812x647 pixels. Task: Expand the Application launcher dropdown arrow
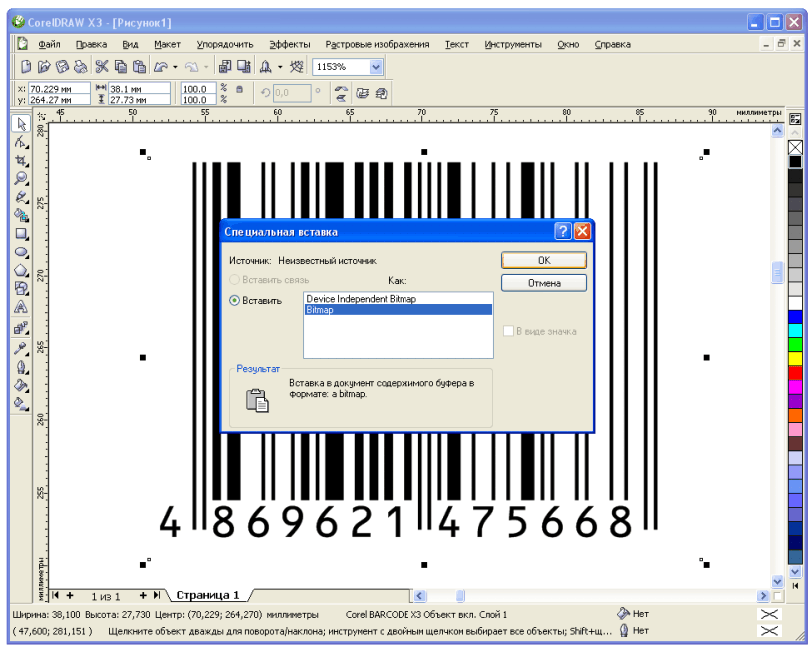point(280,67)
